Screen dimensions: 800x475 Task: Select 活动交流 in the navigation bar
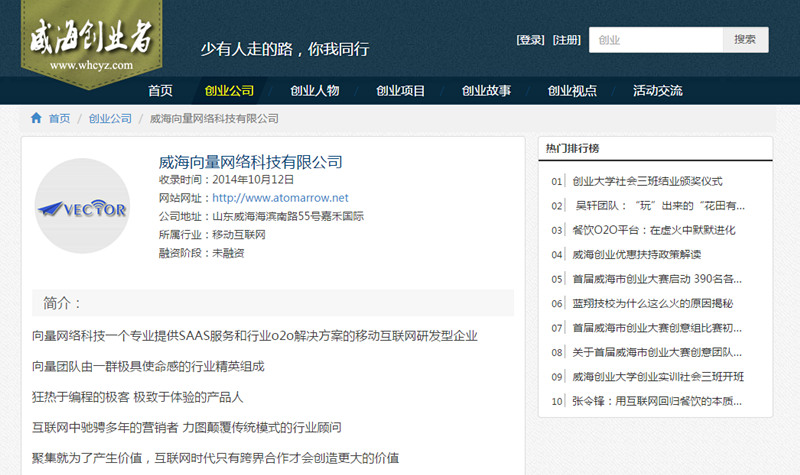coord(658,91)
